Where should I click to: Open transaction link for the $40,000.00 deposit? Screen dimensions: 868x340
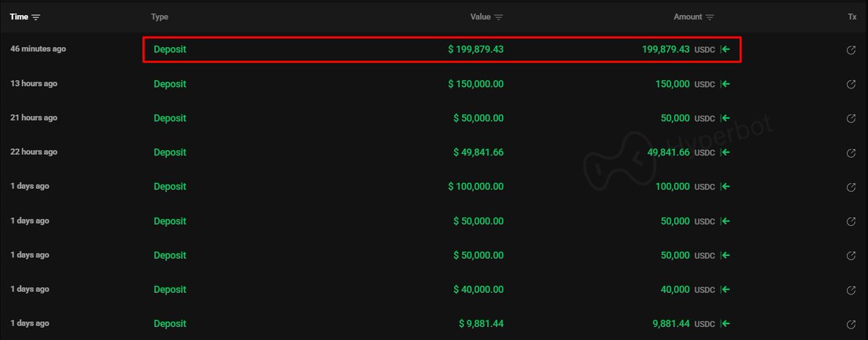[851, 290]
